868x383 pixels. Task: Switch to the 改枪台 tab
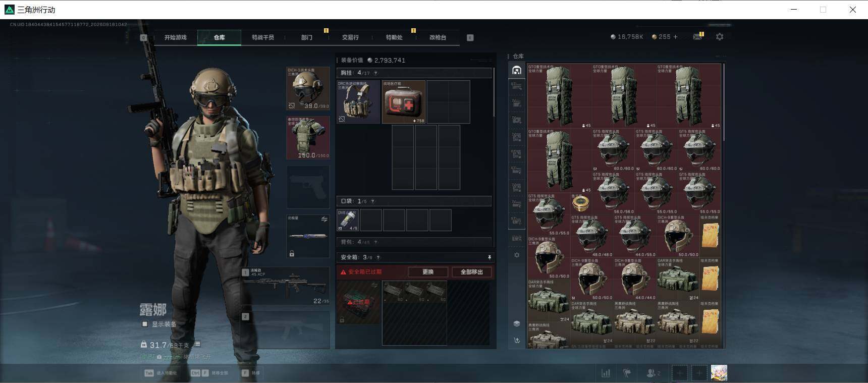tap(438, 37)
